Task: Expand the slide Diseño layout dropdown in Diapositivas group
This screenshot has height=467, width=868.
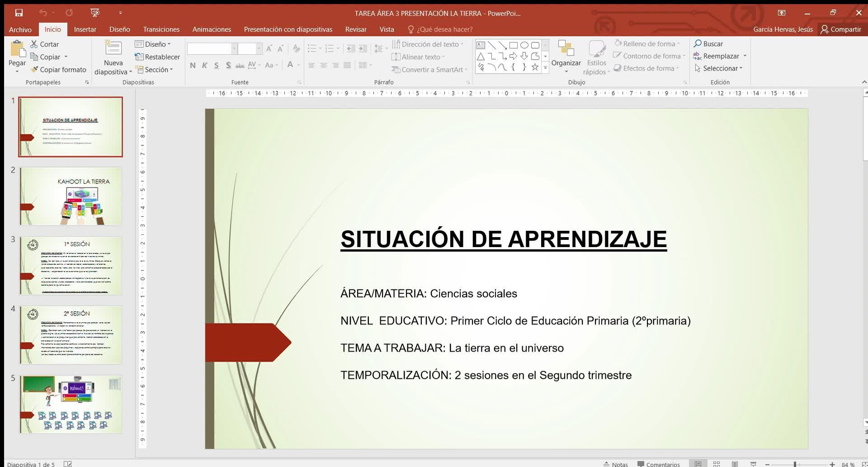Action: [153, 44]
